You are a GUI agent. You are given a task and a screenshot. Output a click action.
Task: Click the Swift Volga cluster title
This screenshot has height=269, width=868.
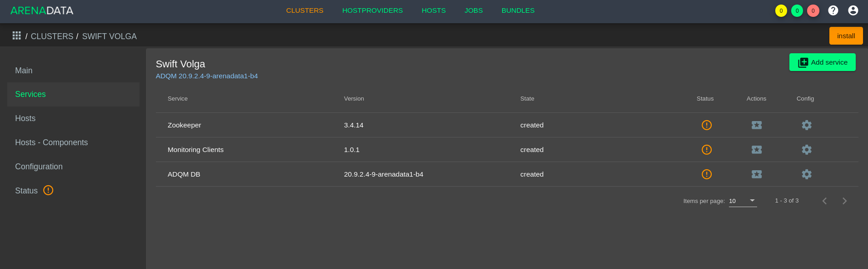tap(180, 64)
